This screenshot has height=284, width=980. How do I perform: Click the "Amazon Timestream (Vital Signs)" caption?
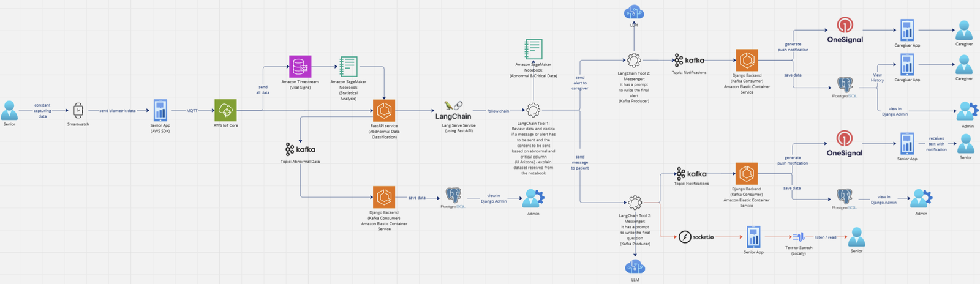(300, 84)
